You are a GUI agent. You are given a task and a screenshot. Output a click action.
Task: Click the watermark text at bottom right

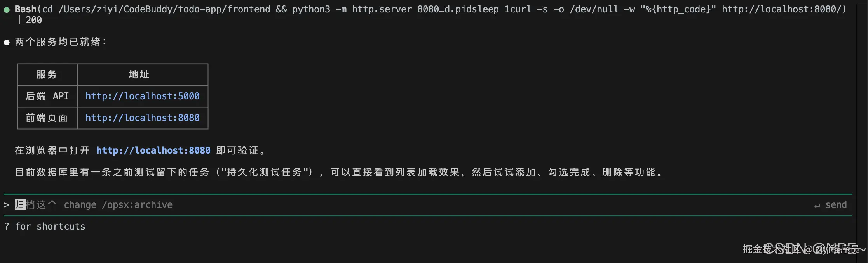tap(804, 249)
